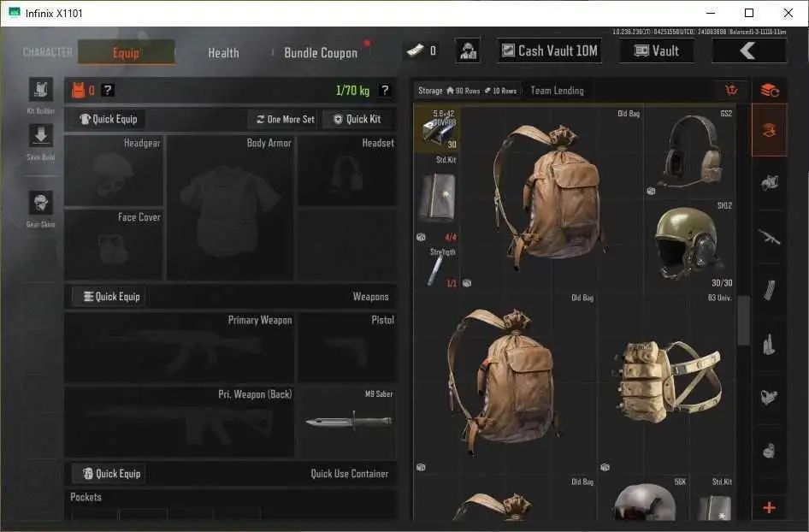Select the M9 Saber knife slot

pos(347,422)
